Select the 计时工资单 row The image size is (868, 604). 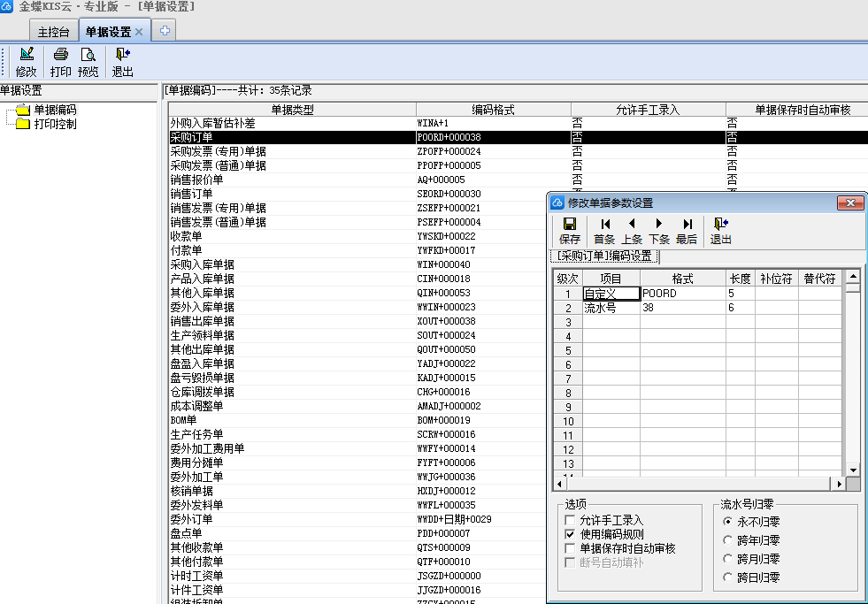click(x=357, y=577)
